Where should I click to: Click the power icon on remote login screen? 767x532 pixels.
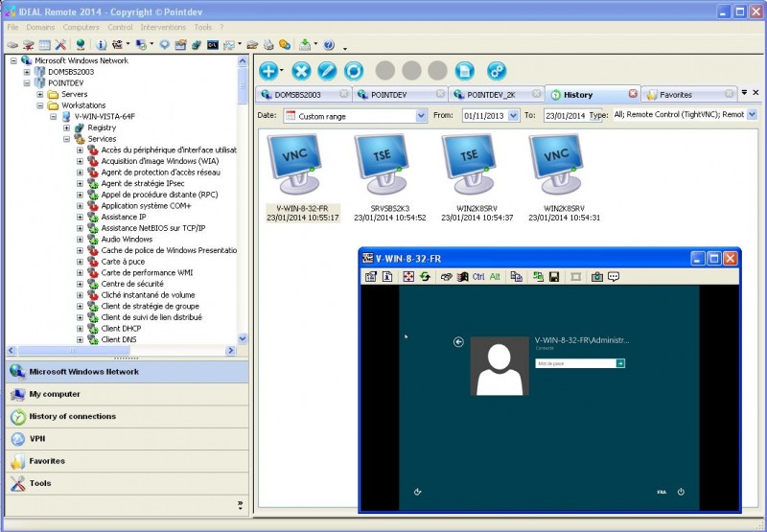click(681, 492)
